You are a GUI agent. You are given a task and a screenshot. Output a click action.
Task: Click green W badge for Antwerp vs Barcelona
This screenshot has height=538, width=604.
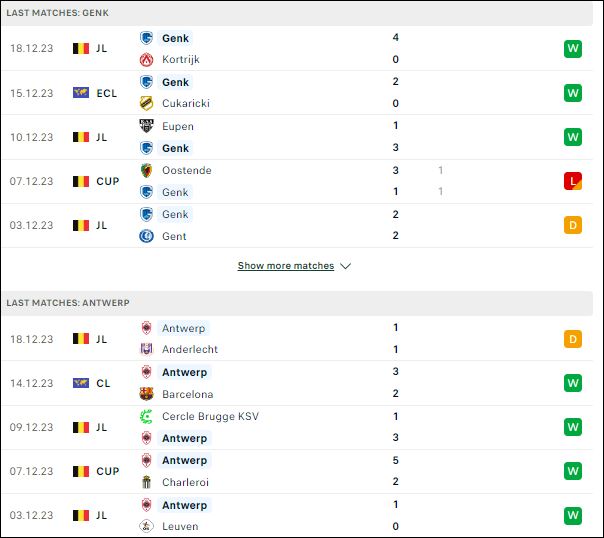(x=573, y=383)
